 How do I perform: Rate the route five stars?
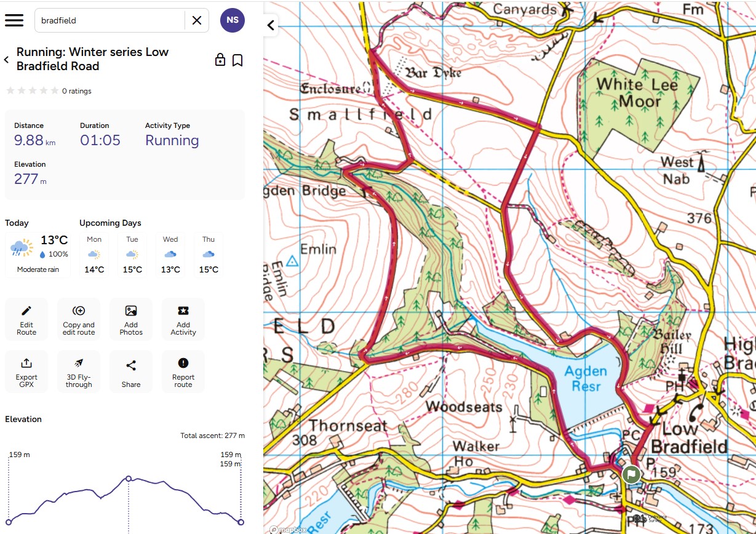tap(55, 91)
